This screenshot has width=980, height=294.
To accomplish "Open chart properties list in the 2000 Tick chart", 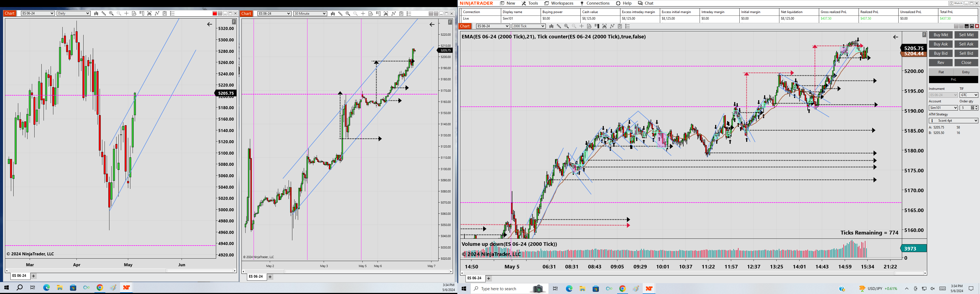I will click(628, 26).
